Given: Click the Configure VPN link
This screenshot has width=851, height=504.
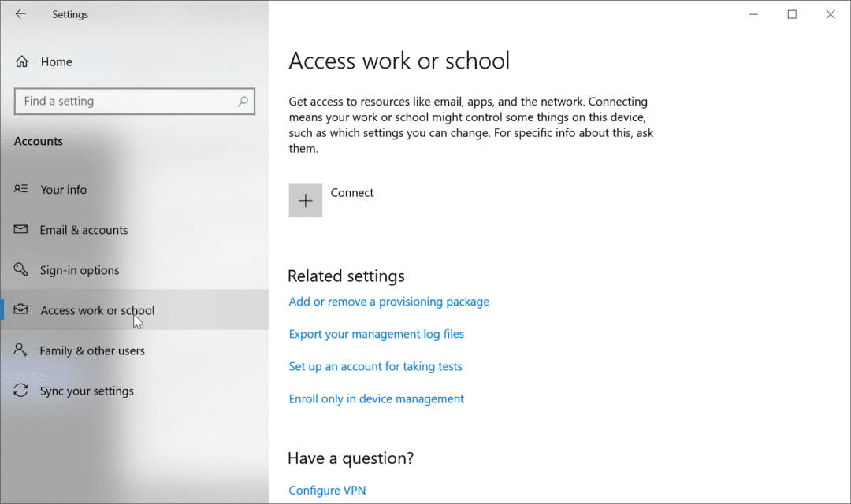Looking at the screenshot, I should click(326, 489).
